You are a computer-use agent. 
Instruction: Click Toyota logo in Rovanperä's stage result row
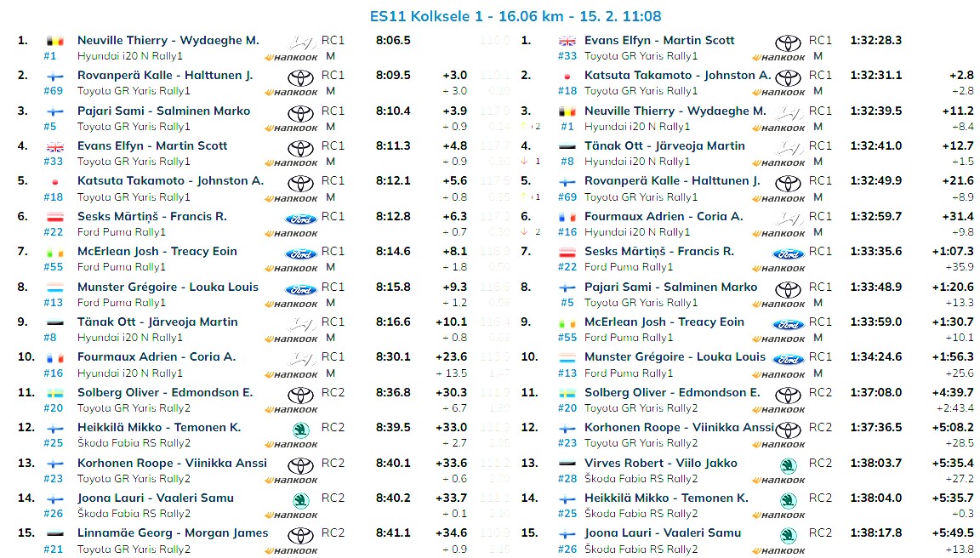pos(300,79)
